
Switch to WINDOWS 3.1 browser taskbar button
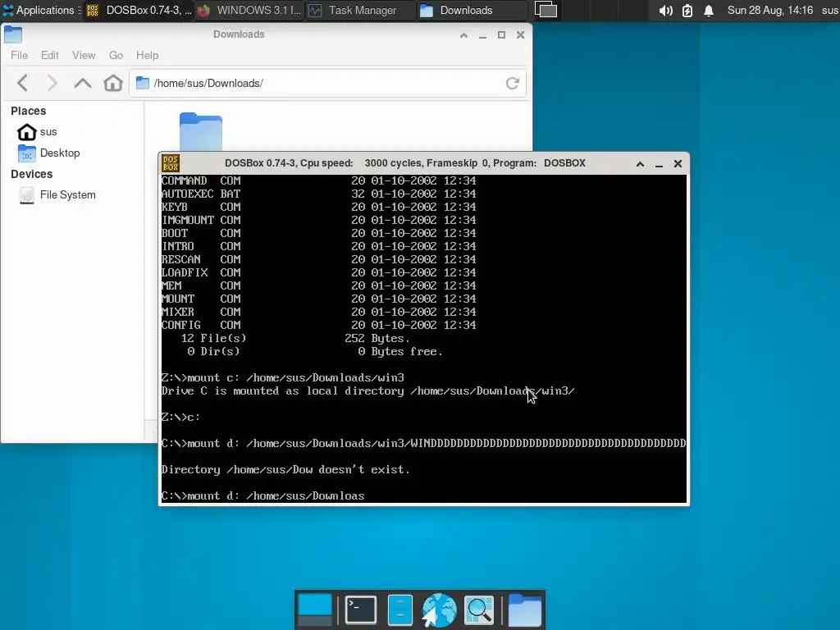pos(249,10)
